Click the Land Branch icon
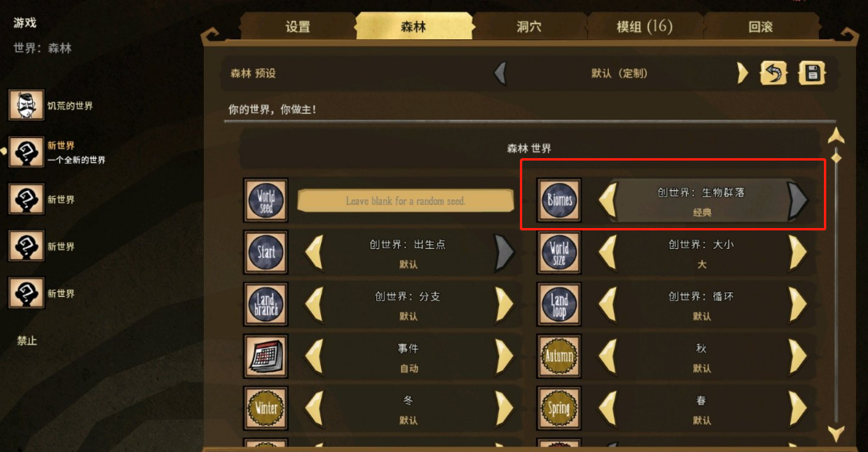This screenshot has width=868, height=452. (266, 304)
